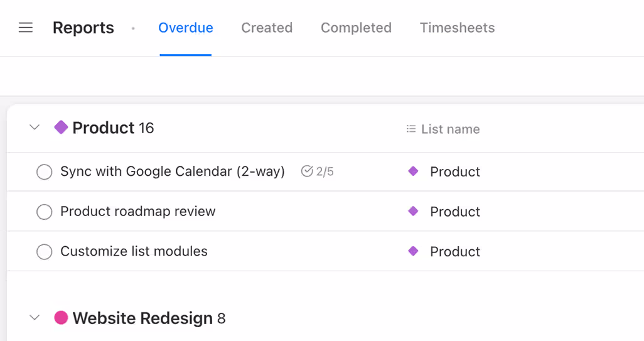Click the Customize list modules task title
The image size is (644, 341).
pyautogui.click(x=134, y=251)
